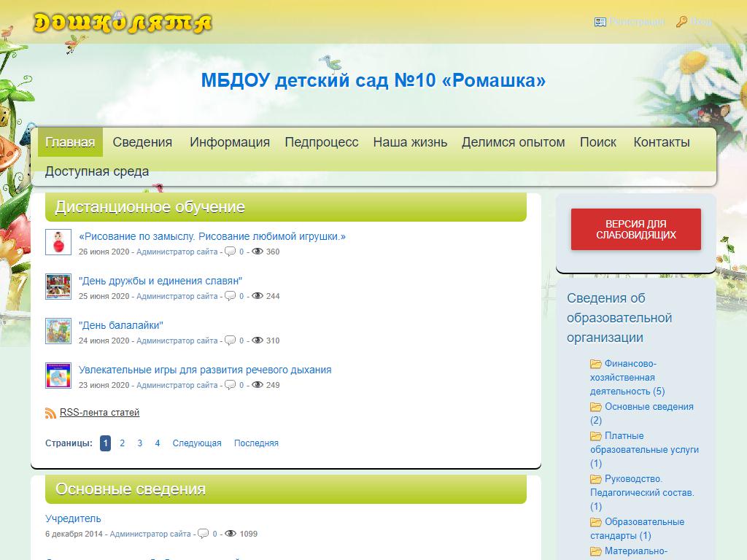Open the Сведения menu item
Viewport: 747px width, 560px height.
(x=142, y=142)
